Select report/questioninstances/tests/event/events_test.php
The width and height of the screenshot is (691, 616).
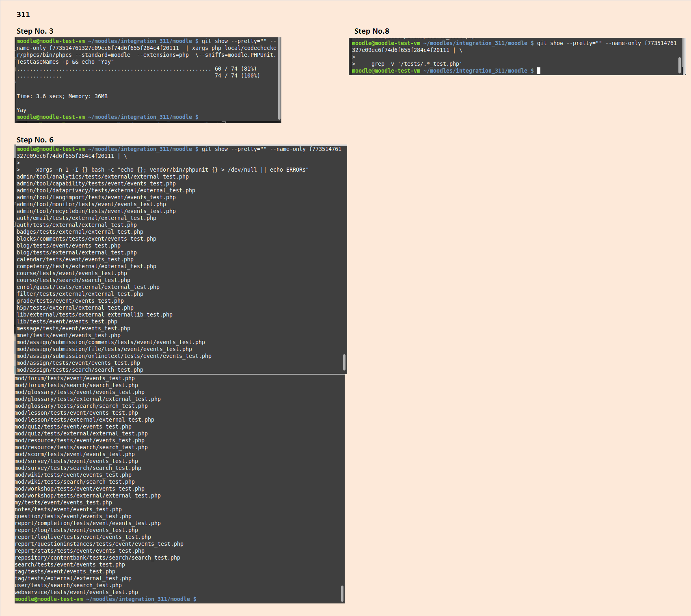pyautogui.click(x=99, y=544)
